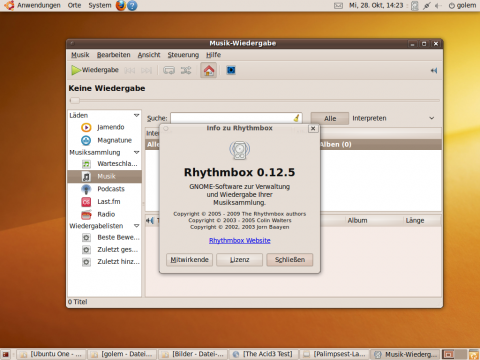The image size is (480, 360).
Task: Click the mail envelope indicator icon
Action: 338,5
